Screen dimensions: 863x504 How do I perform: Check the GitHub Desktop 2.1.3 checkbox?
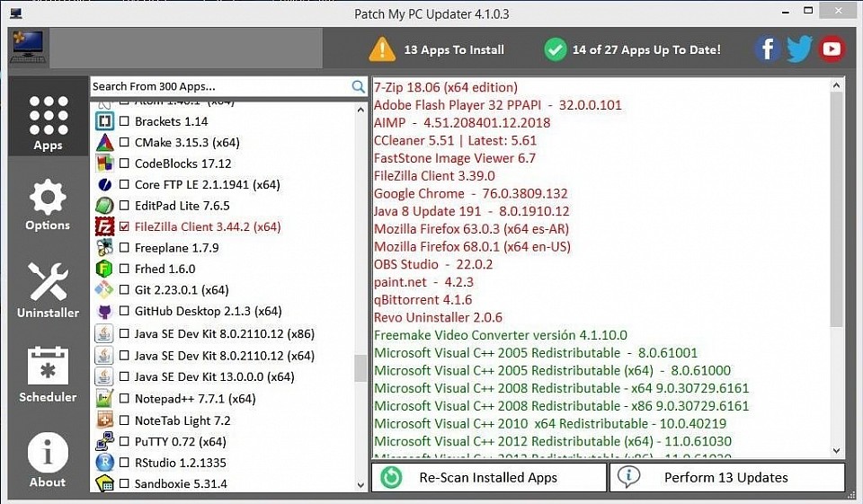tap(124, 312)
